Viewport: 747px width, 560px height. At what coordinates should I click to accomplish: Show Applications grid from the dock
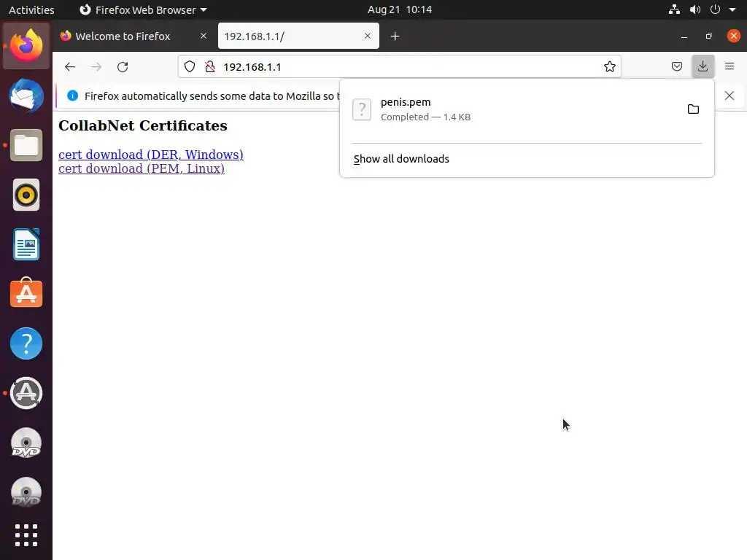point(26,535)
